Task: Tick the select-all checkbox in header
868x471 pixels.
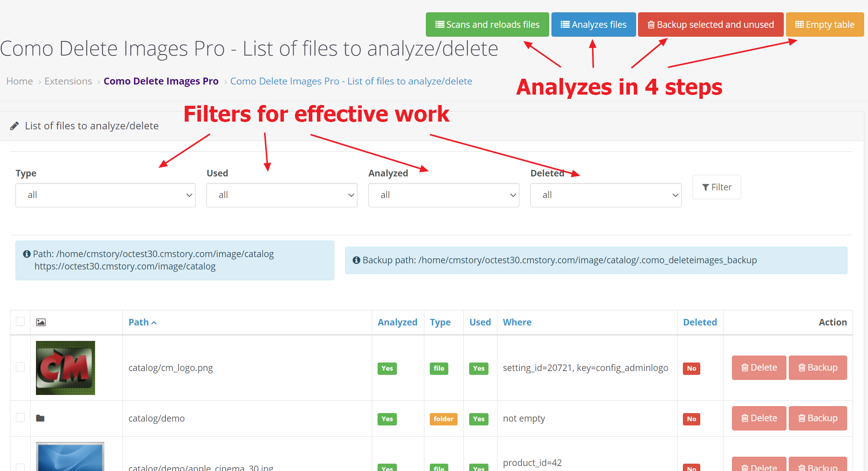Action: (x=20, y=322)
